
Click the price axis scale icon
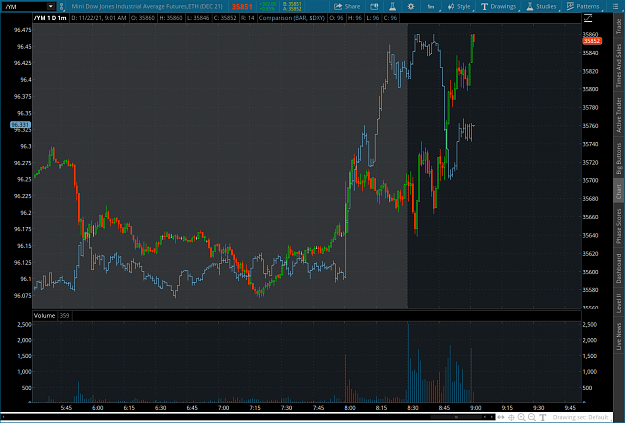click(x=588, y=18)
